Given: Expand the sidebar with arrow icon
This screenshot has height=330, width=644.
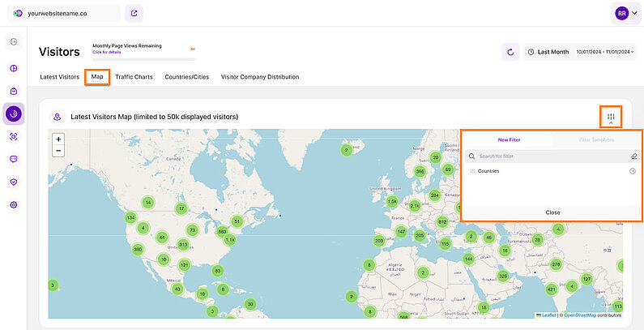Looking at the screenshot, I should point(14,41).
